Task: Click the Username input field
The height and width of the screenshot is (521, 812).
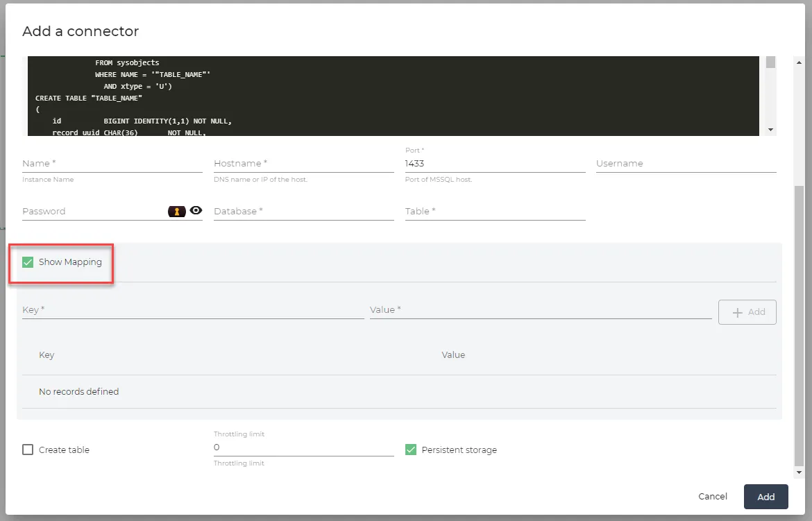Action: [x=686, y=164]
